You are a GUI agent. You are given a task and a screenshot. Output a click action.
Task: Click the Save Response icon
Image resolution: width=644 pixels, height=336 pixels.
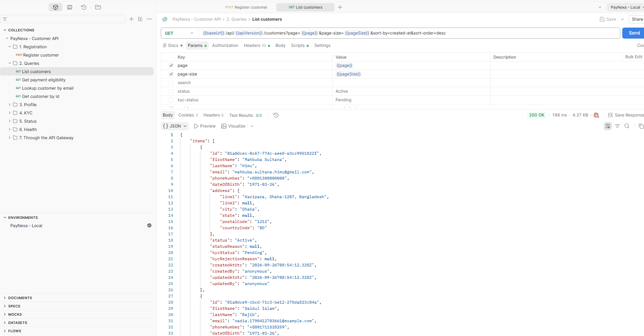tap(611, 115)
